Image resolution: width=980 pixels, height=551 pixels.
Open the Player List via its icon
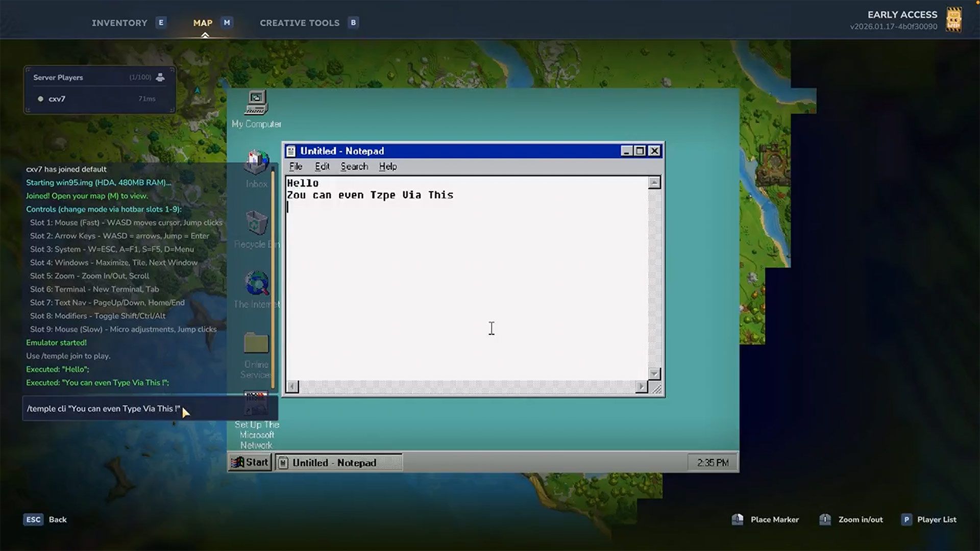(906, 519)
